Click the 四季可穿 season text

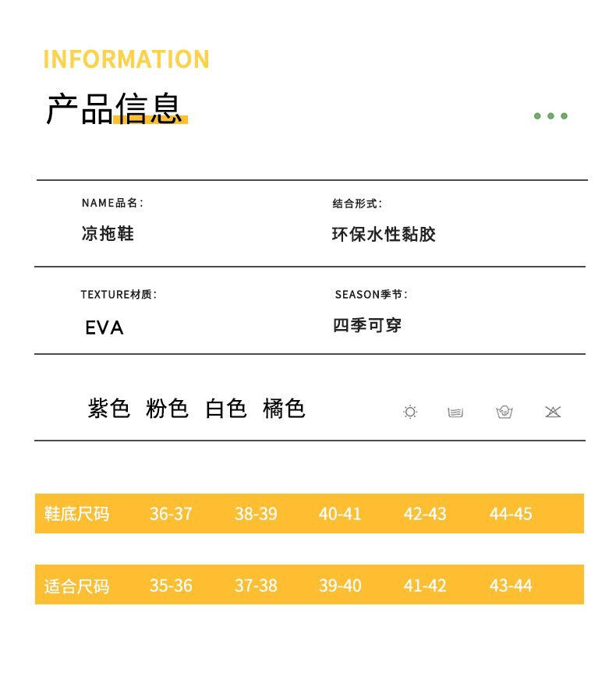click(367, 325)
